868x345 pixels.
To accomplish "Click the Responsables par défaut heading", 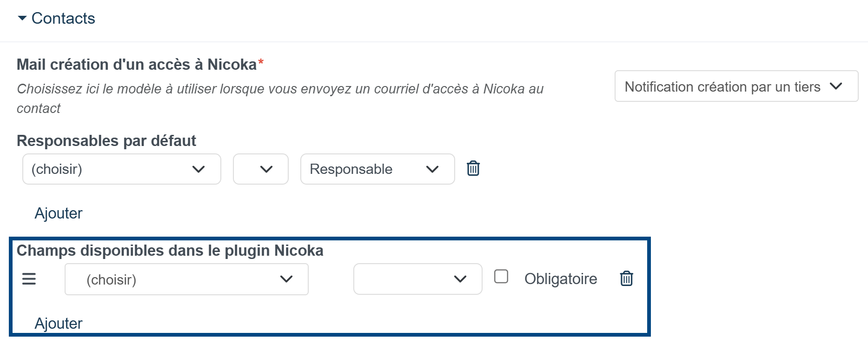I will 106,141.
